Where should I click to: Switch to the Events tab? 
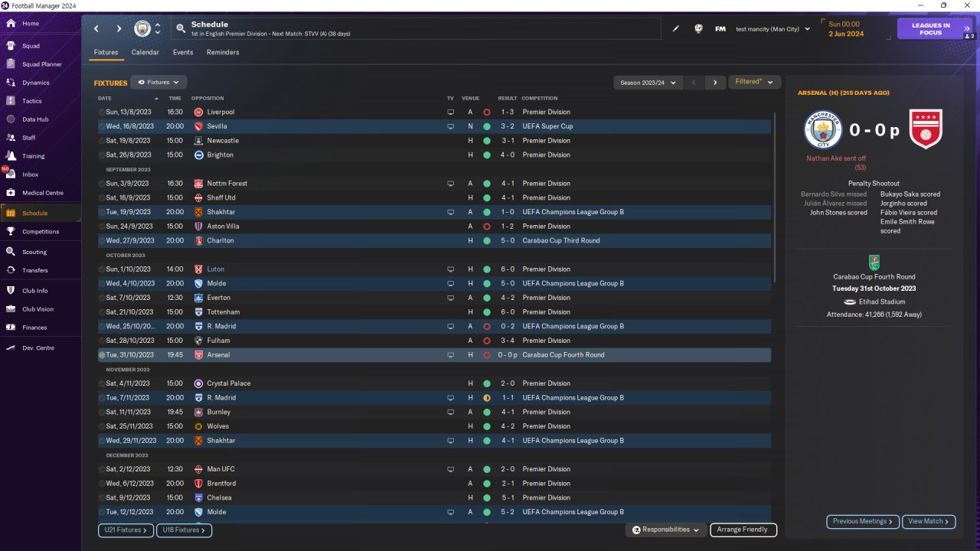coord(183,52)
